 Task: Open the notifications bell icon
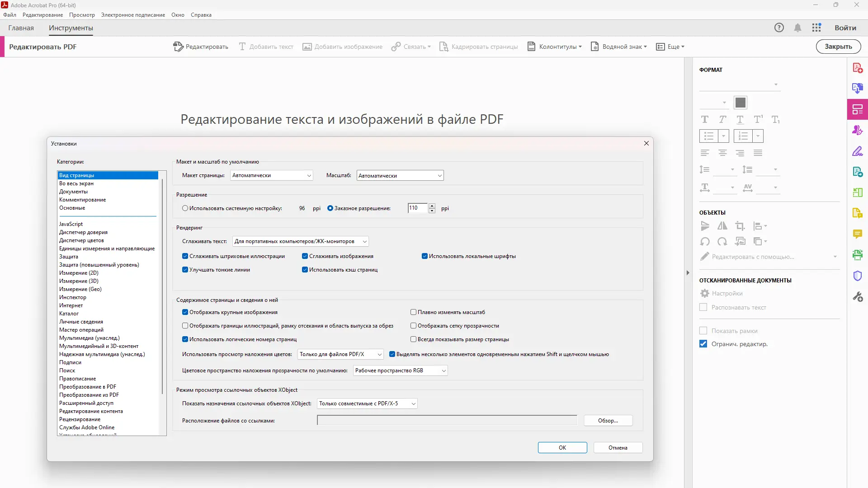click(797, 28)
